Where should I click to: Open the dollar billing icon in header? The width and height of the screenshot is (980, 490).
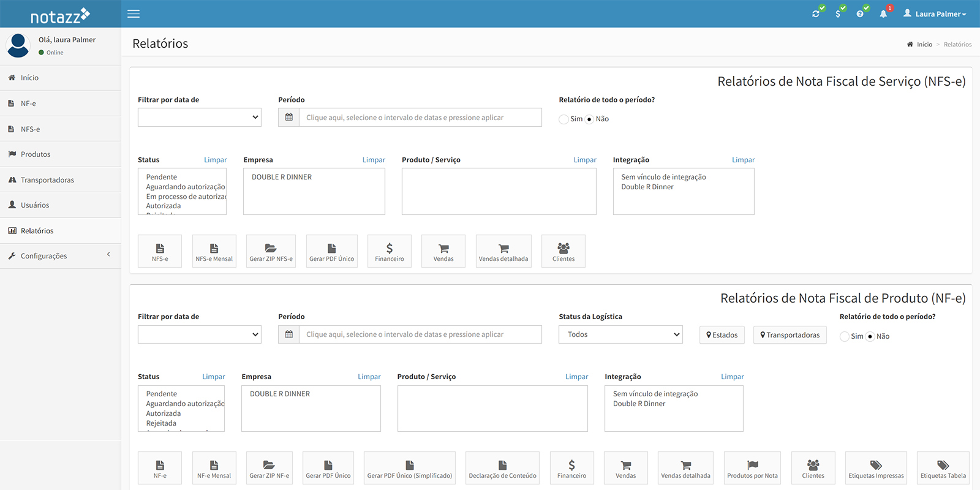(x=838, y=13)
